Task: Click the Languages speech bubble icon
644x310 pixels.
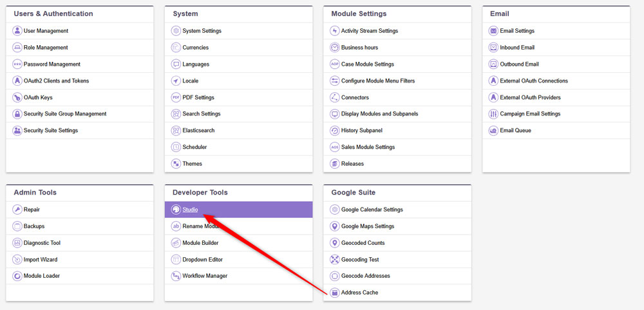Action: [x=176, y=64]
